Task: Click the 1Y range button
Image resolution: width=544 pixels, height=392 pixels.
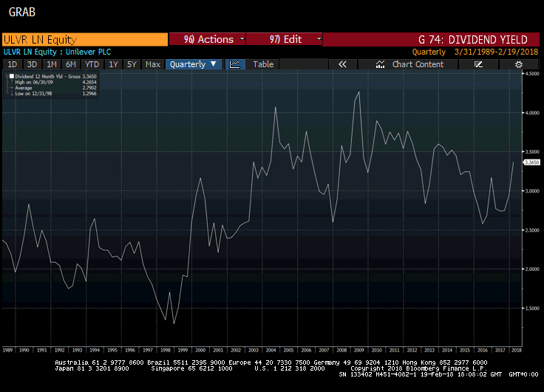Action: pos(113,64)
